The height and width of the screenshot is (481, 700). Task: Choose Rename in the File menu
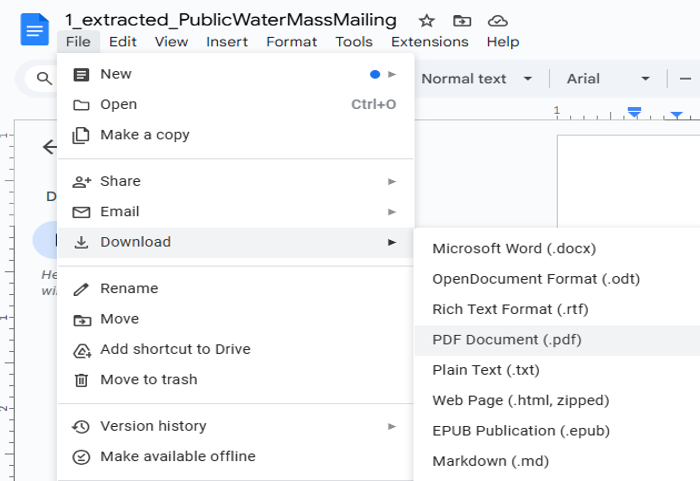point(236,289)
